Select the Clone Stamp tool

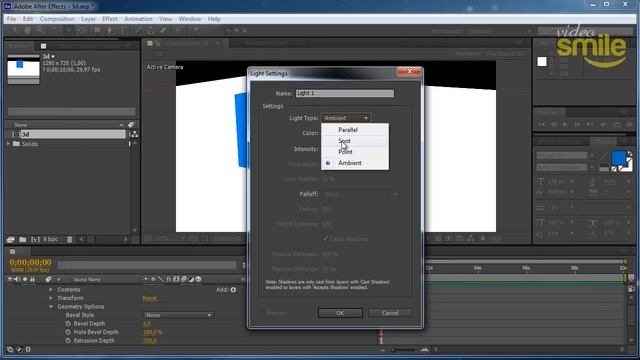click(x=151, y=30)
